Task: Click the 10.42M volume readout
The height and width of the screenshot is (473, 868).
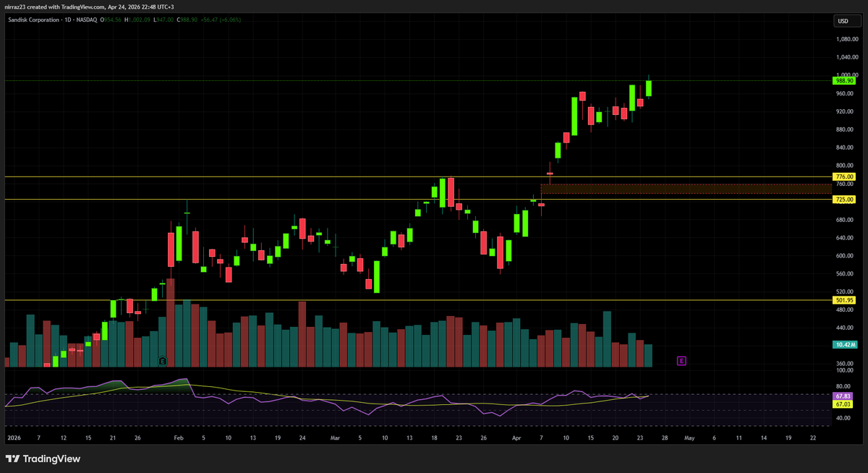Action: (x=845, y=345)
